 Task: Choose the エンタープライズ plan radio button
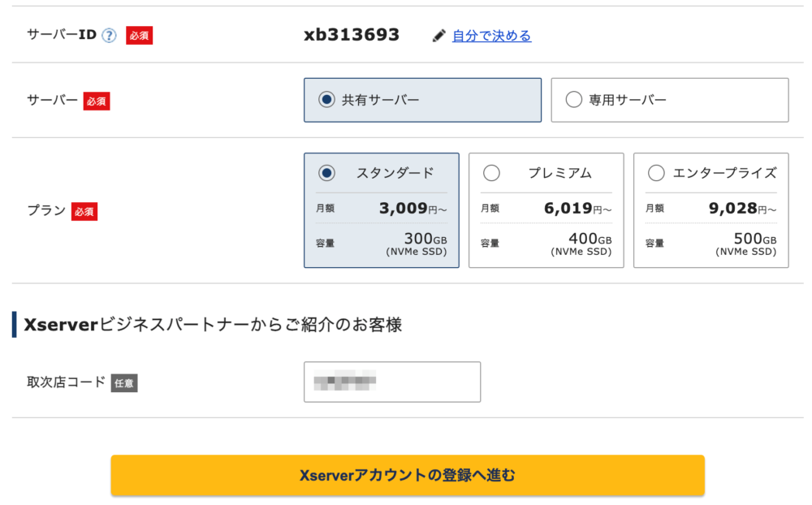pyautogui.click(x=656, y=173)
